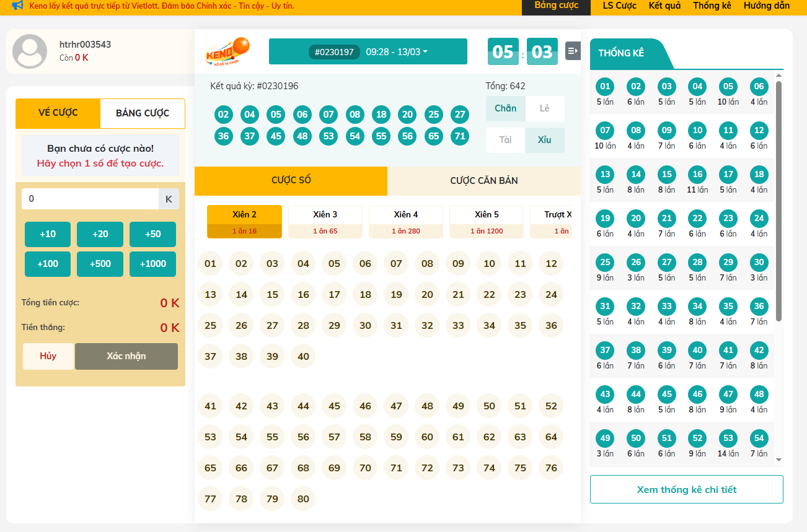807x532 pixels.
Task: Toggle the Lẻ (odd) option
Action: [x=544, y=108]
